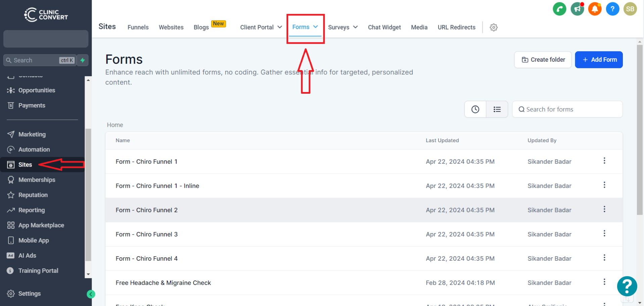
Task: Open Free Headache & Migraine Check form
Action: click(x=163, y=283)
